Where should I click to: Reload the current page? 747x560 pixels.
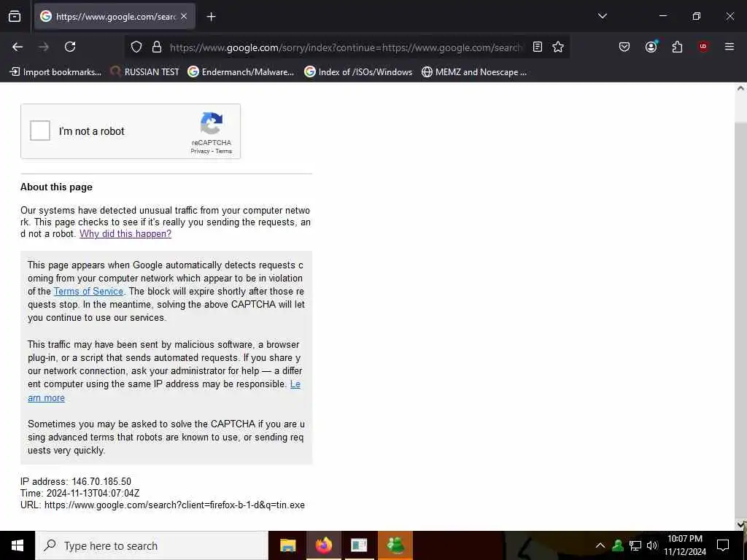(70, 47)
